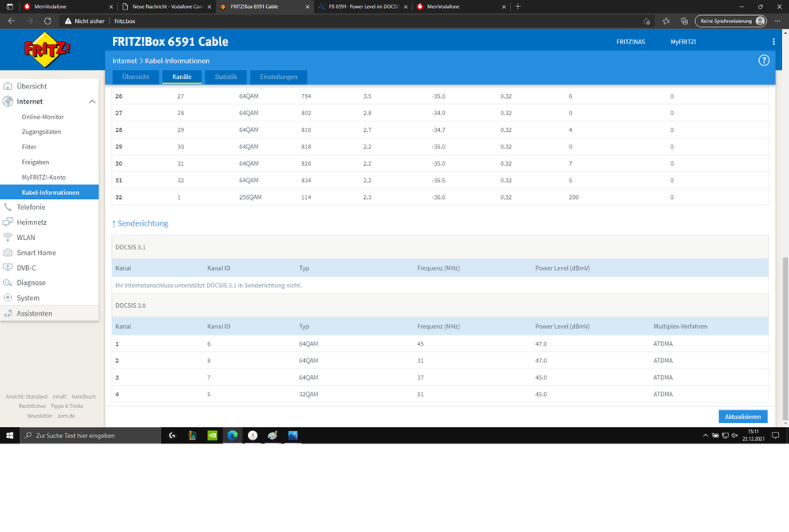This screenshot has width=789, height=532.
Task: Open Filter in sidebar
Action: [29, 147]
